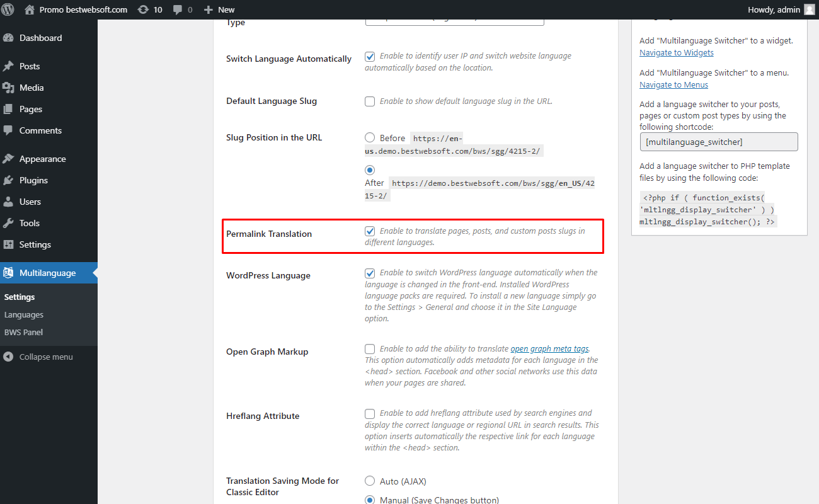Screen dimensions: 819x504
Task: Click New in the admin bar
Action: click(226, 9)
